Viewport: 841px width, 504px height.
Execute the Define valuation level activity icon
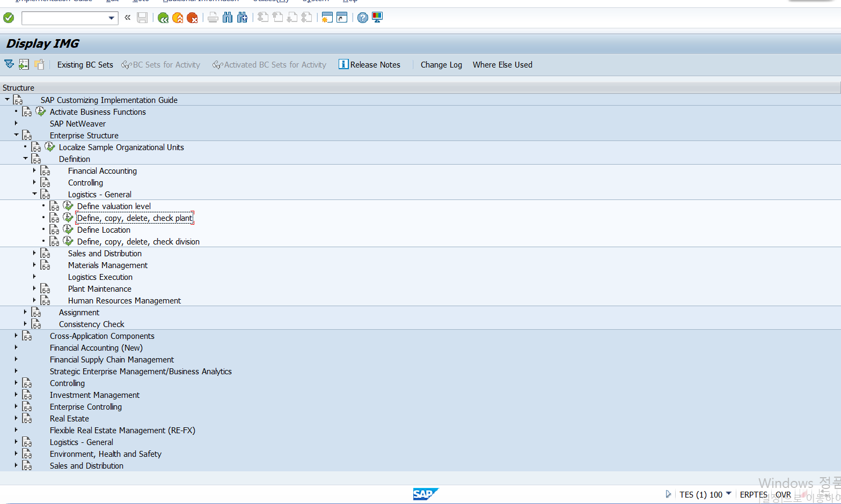point(68,206)
